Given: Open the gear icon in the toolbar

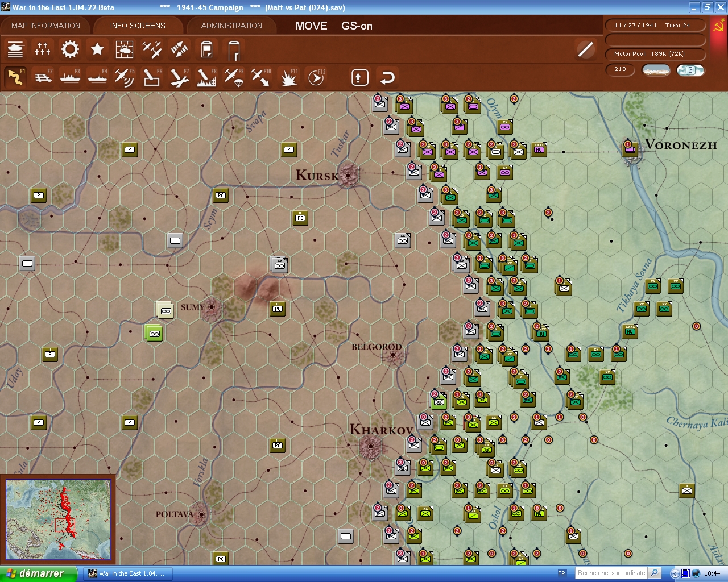Looking at the screenshot, I should click(x=70, y=49).
